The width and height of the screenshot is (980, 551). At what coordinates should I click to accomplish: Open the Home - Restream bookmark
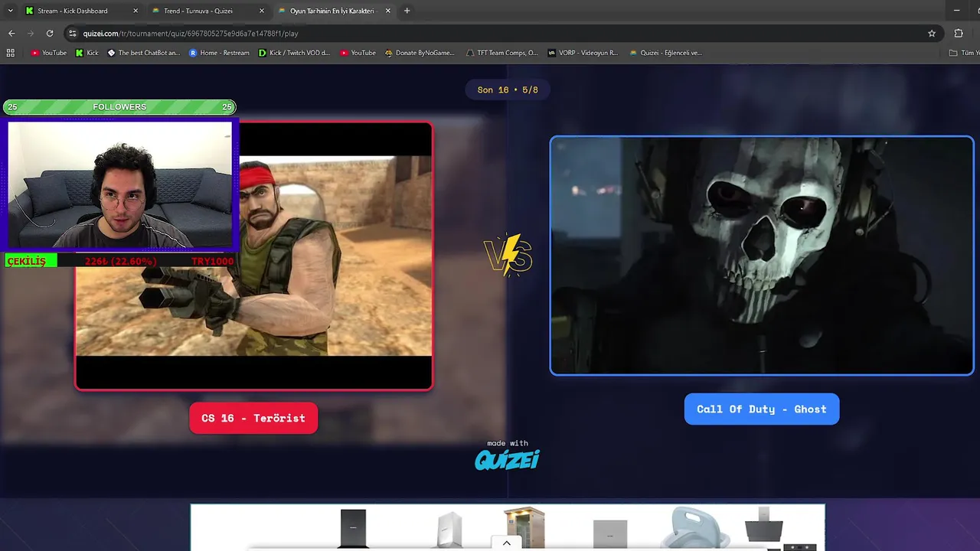pyautogui.click(x=219, y=53)
